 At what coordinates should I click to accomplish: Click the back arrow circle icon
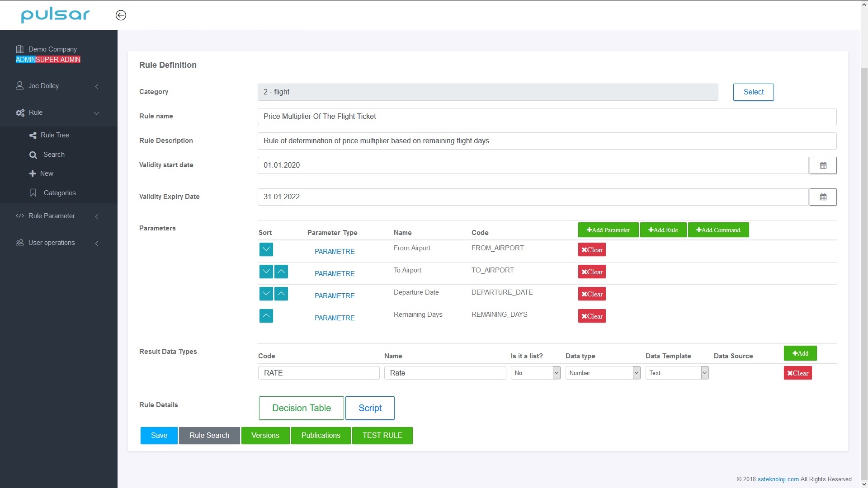click(121, 15)
